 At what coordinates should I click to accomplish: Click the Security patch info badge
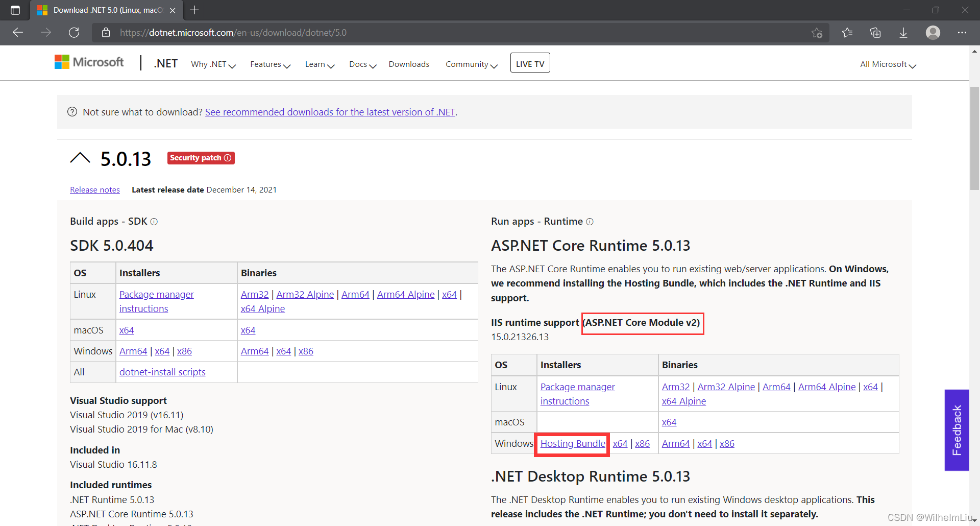(201, 158)
